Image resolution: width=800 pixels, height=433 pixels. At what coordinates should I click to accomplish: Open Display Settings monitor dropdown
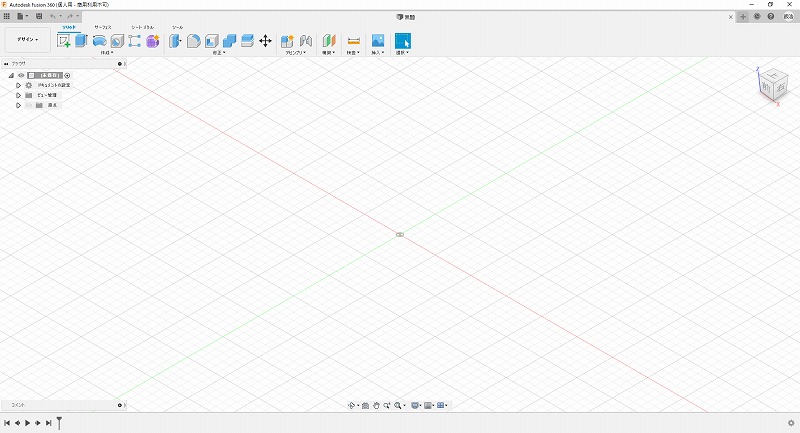coord(416,405)
